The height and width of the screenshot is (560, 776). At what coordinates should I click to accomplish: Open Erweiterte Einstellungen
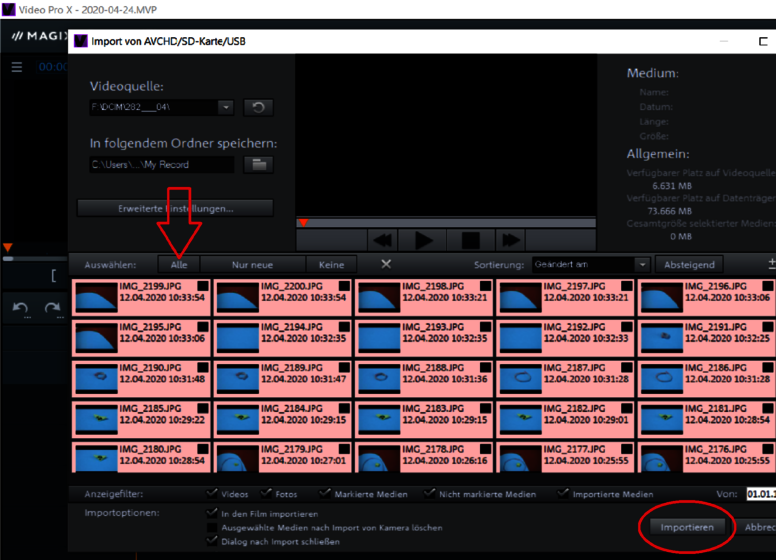pyautogui.click(x=175, y=208)
